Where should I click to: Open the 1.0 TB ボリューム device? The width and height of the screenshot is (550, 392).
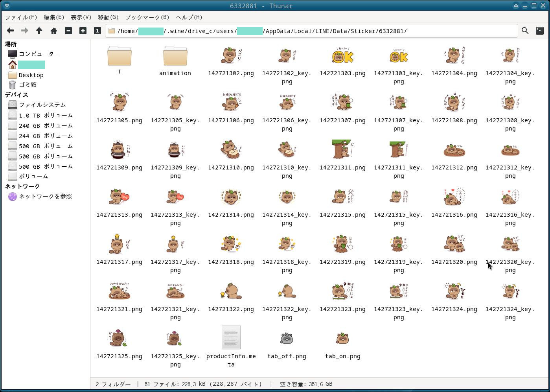(46, 115)
